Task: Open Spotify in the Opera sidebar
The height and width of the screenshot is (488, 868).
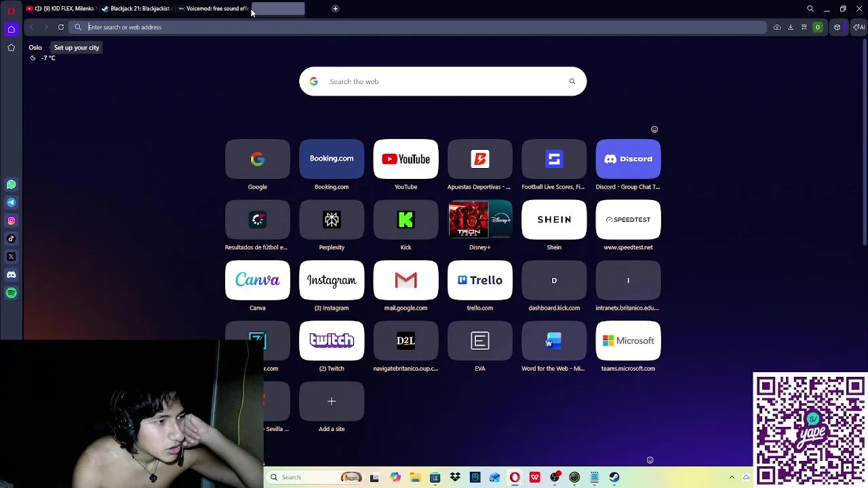Action: click(11, 293)
